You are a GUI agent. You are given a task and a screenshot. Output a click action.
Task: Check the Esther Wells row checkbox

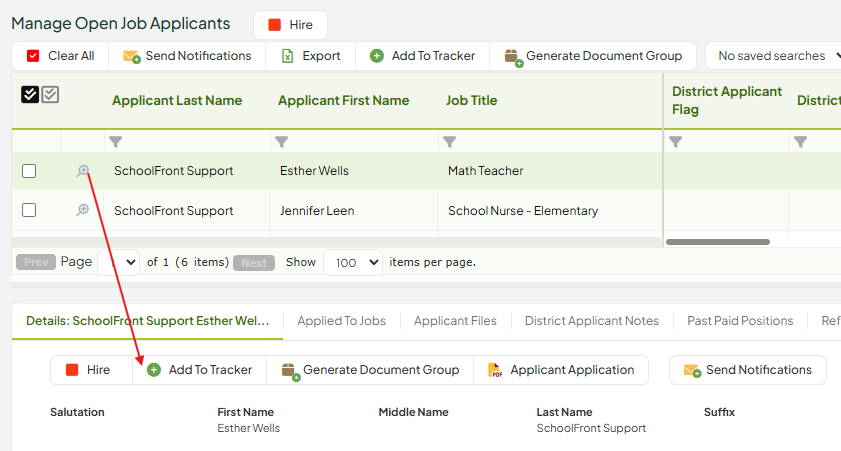[x=29, y=171]
